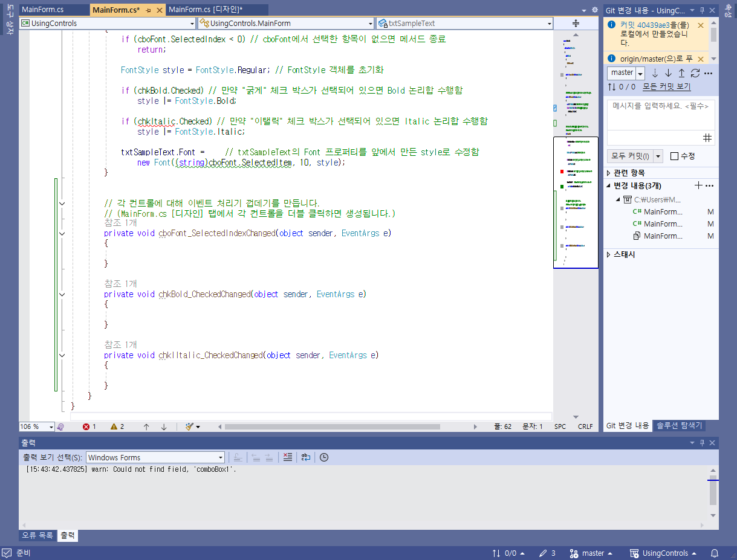The image size is (737, 560).
Task: Check the 수정 amend checkbox
Action: (x=674, y=156)
